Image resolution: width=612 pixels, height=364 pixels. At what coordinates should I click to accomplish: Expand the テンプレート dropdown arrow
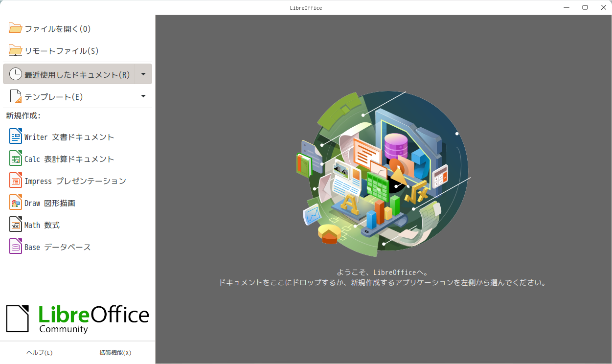[x=143, y=96]
